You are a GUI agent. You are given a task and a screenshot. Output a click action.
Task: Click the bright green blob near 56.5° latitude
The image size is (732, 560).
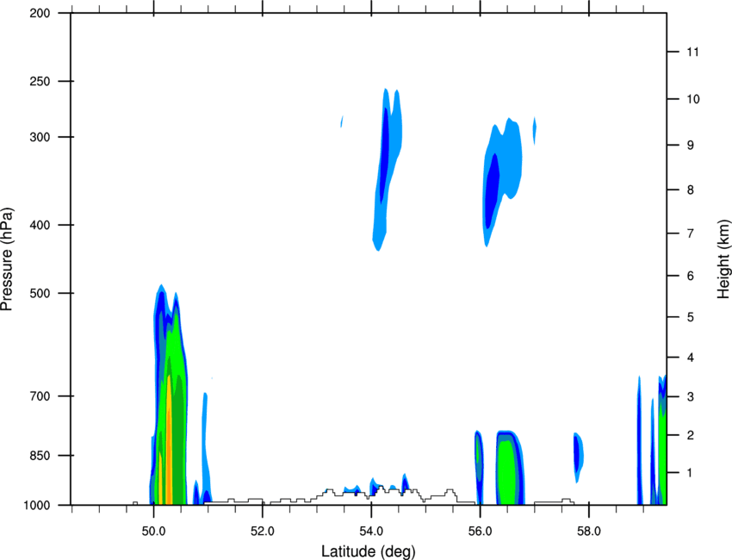click(506, 472)
